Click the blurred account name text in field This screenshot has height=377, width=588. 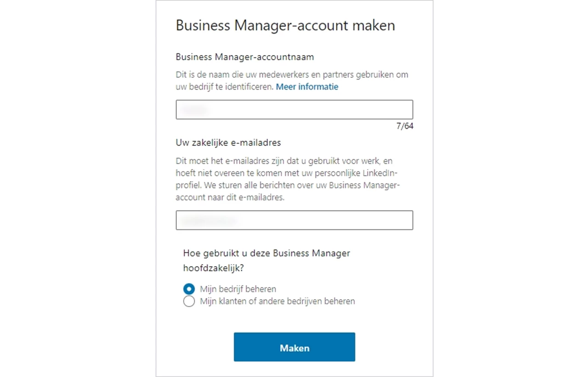195,110
